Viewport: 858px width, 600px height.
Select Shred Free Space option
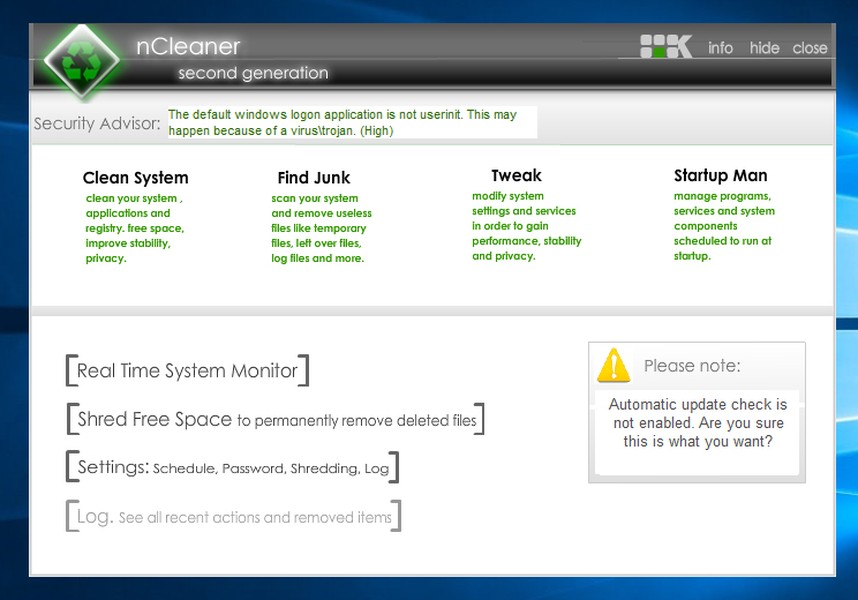(275, 420)
